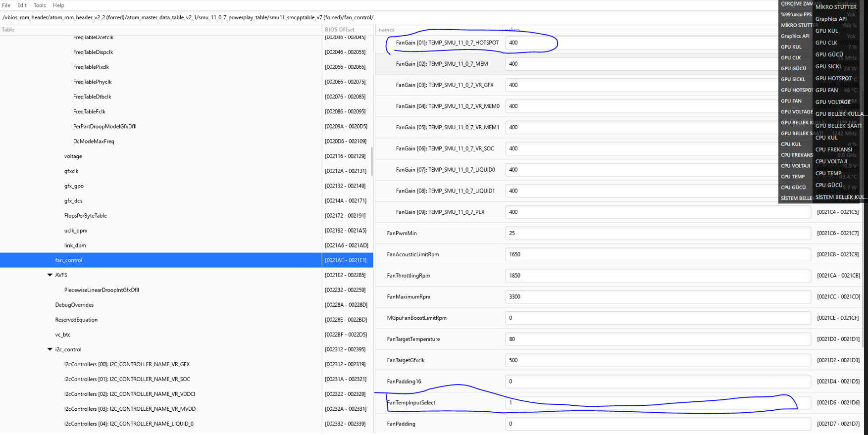868x435 pixels.
Task: Select the voltage table entry
Action: 73,156
